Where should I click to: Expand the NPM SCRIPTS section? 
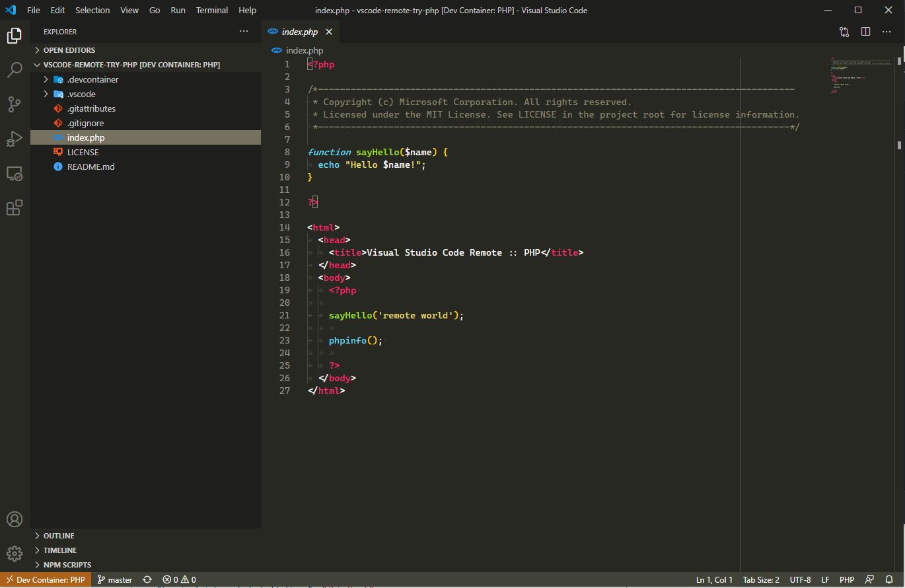67,565
